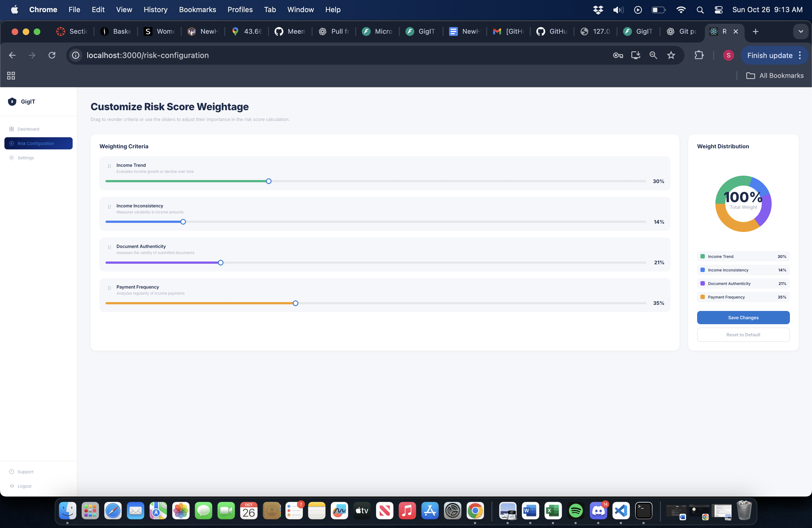
Task: Click the GigIT shield logo icon
Action: pyautogui.click(x=12, y=102)
